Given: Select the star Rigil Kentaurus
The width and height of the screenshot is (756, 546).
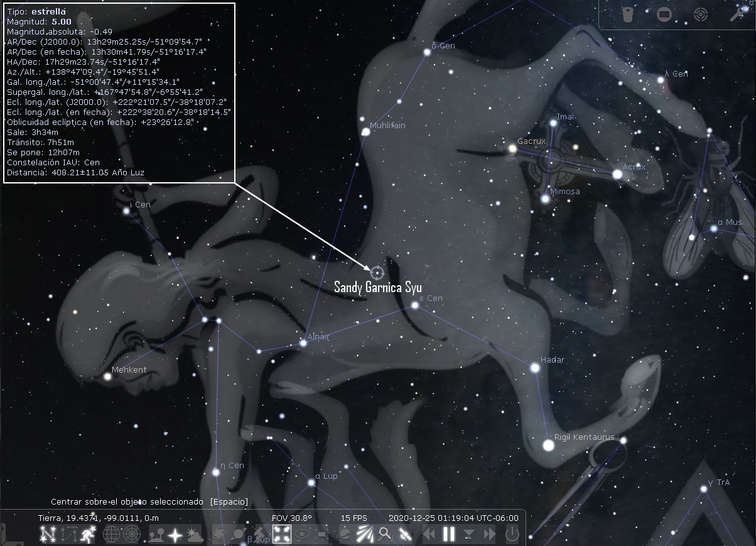Looking at the screenshot, I should click(548, 445).
